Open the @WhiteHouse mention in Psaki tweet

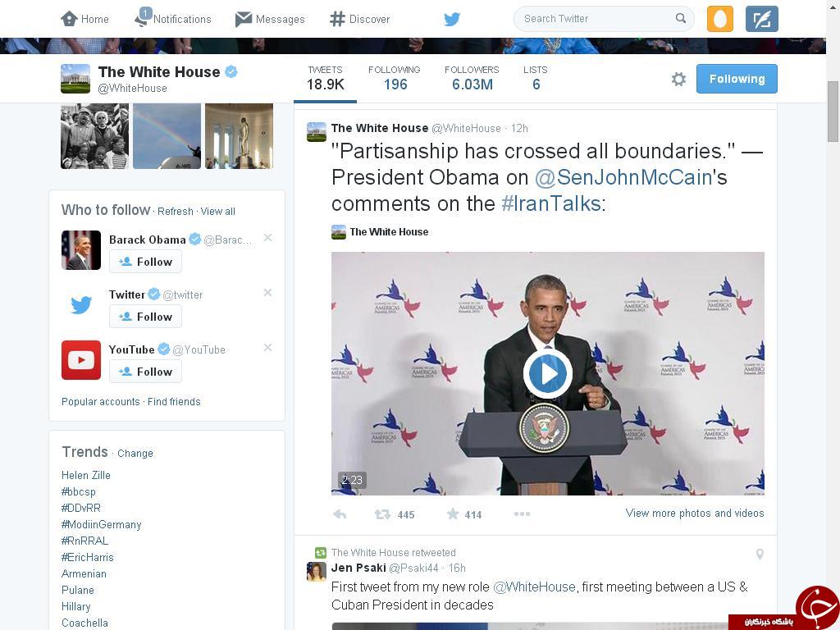coord(534,587)
